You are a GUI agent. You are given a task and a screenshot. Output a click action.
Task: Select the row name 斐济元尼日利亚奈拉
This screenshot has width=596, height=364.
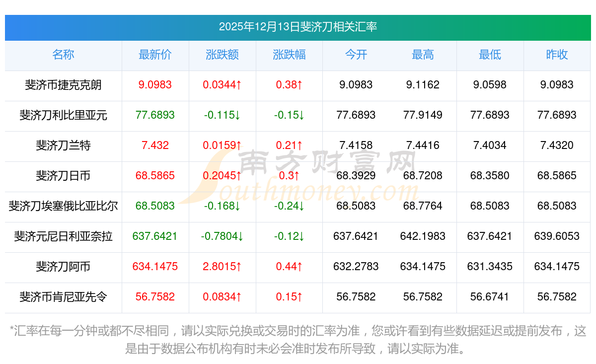coord(63,236)
